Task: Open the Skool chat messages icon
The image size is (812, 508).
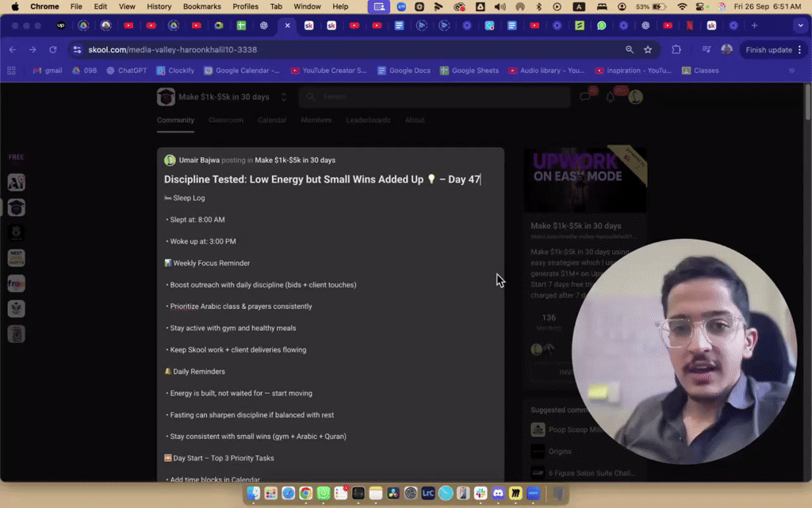Action: [x=586, y=96]
